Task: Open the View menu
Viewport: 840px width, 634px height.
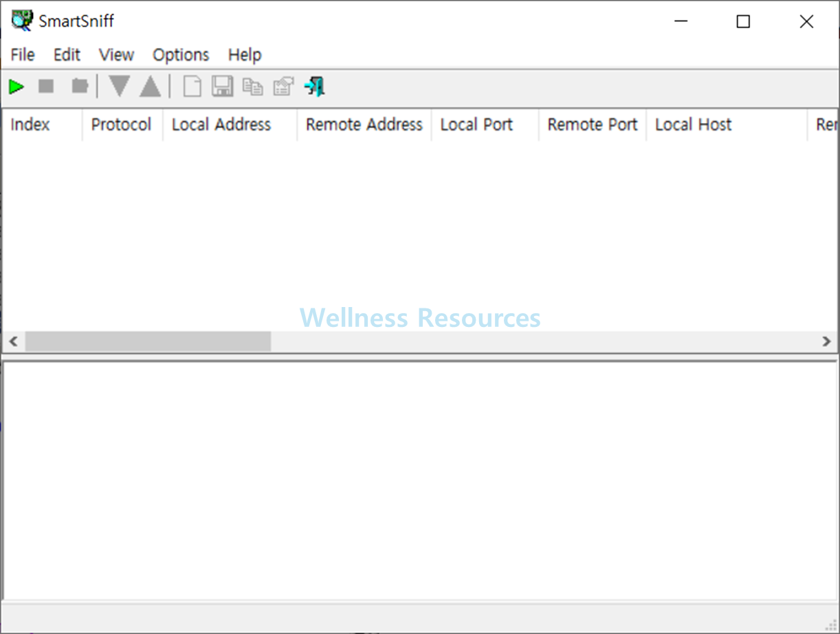Action: [116, 55]
